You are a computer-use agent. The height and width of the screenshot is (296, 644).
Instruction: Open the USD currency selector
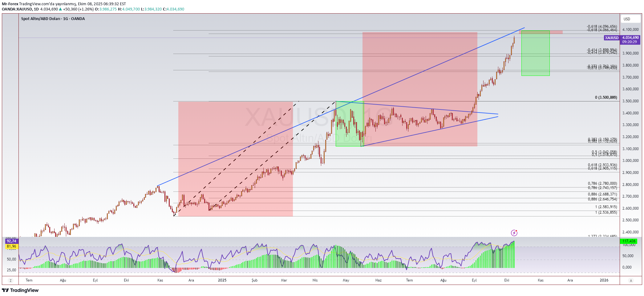pos(627,19)
